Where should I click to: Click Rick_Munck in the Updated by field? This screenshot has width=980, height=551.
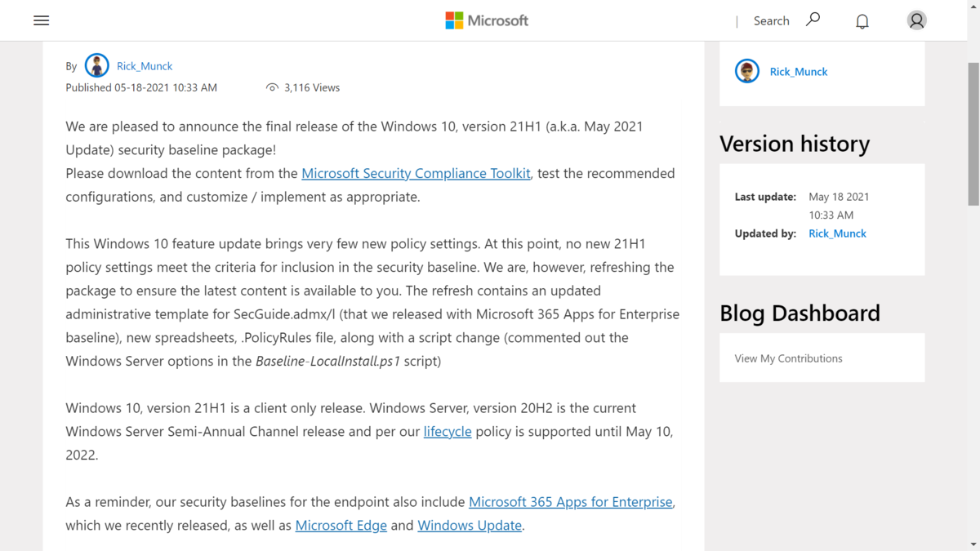point(837,233)
